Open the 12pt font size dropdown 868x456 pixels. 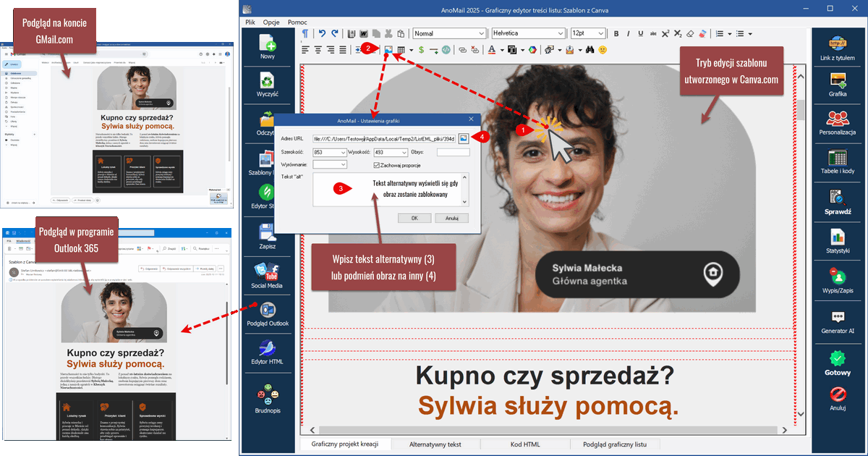coord(601,33)
